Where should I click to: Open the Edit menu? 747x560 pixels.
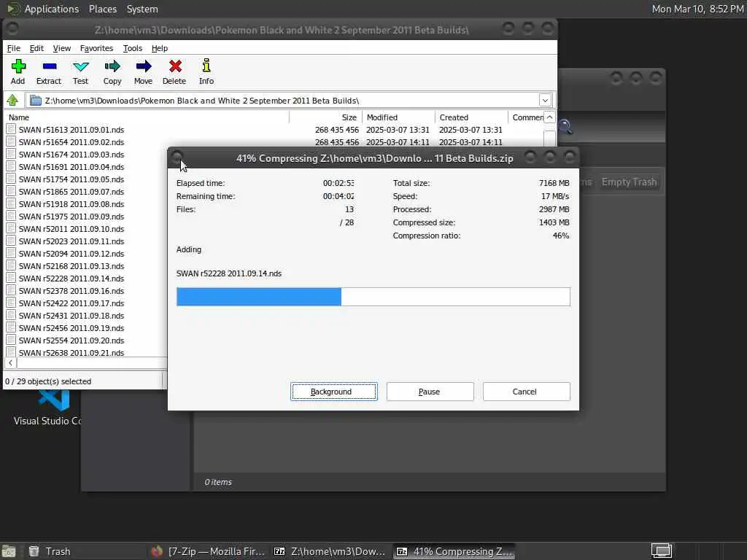pyautogui.click(x=36, y=48)
